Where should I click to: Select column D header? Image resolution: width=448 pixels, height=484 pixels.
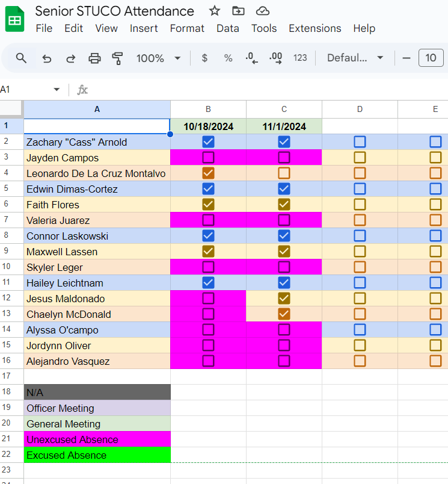coord(360,110)
